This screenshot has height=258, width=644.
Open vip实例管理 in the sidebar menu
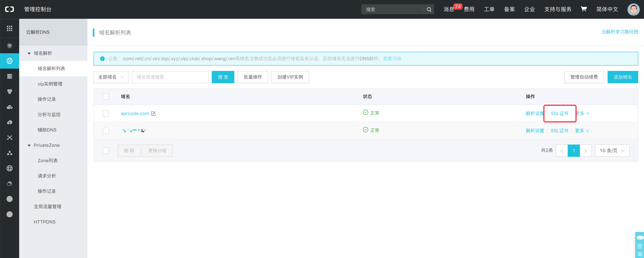pyautogui.click(x=50, y=84)
